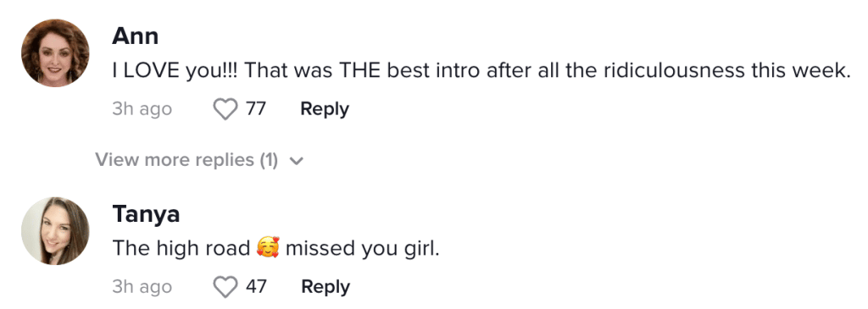868x309 pixels.
Task: Click the text The high road
Action: 181,248
